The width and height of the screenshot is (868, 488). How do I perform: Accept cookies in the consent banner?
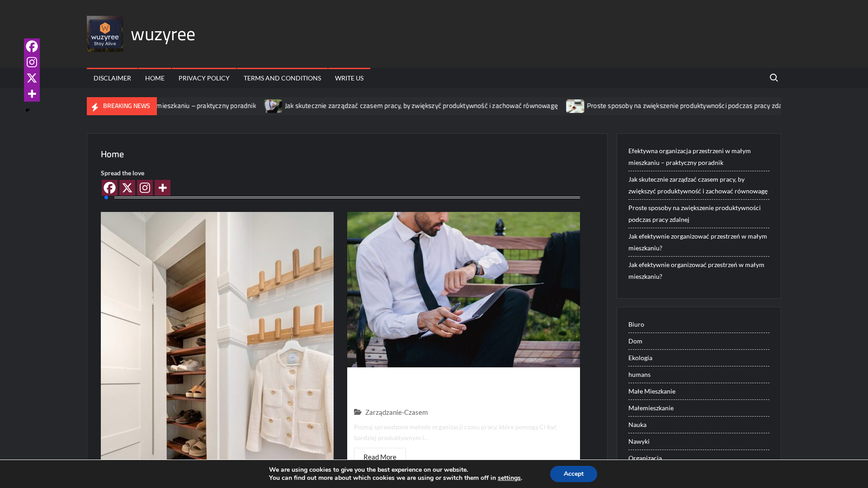[574, 474]
